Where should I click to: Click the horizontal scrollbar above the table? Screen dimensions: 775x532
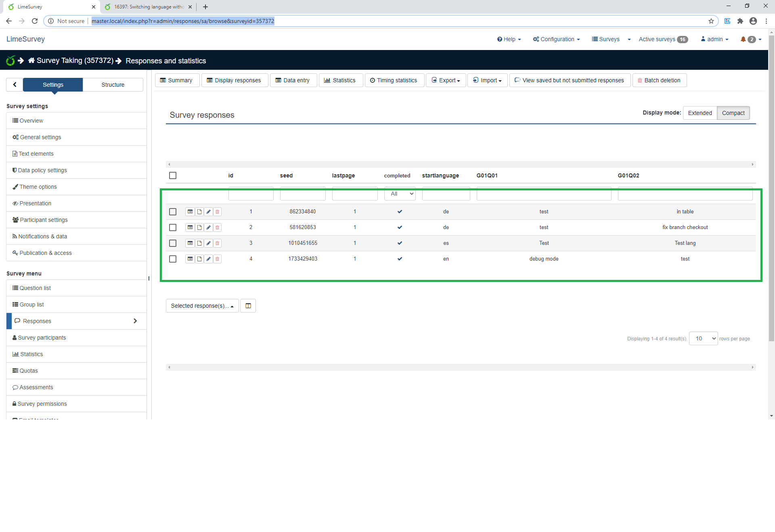(x=460, y=165)
